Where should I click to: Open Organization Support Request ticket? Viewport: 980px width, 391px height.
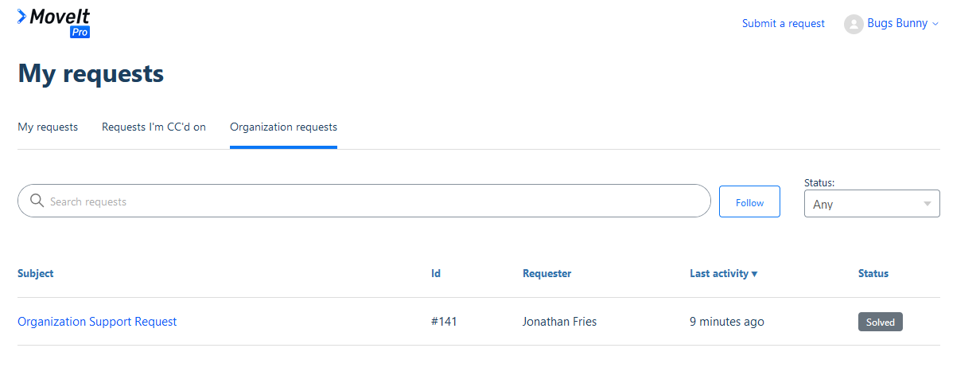(x=97, y=322)
